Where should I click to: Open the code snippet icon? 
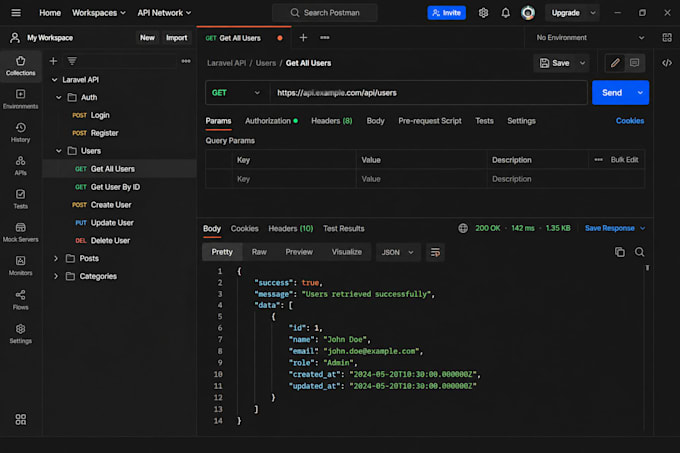[x=667, y=63]
